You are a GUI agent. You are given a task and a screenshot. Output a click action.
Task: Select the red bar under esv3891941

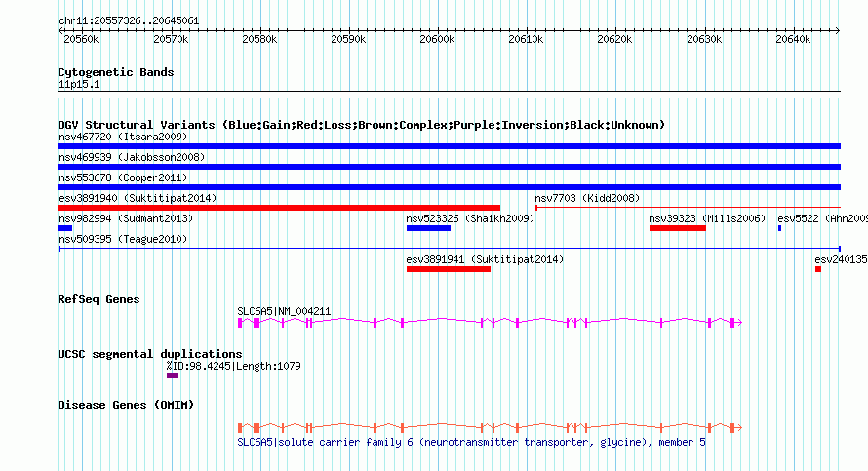coord(449,269)
